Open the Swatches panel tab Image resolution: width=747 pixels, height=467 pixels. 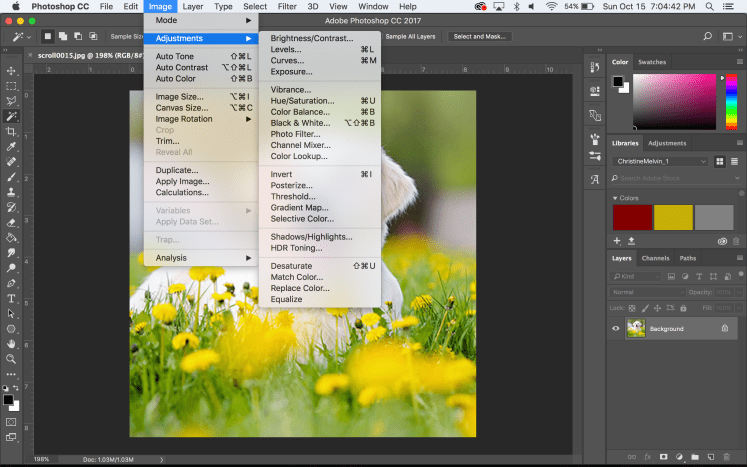(652, 62)
